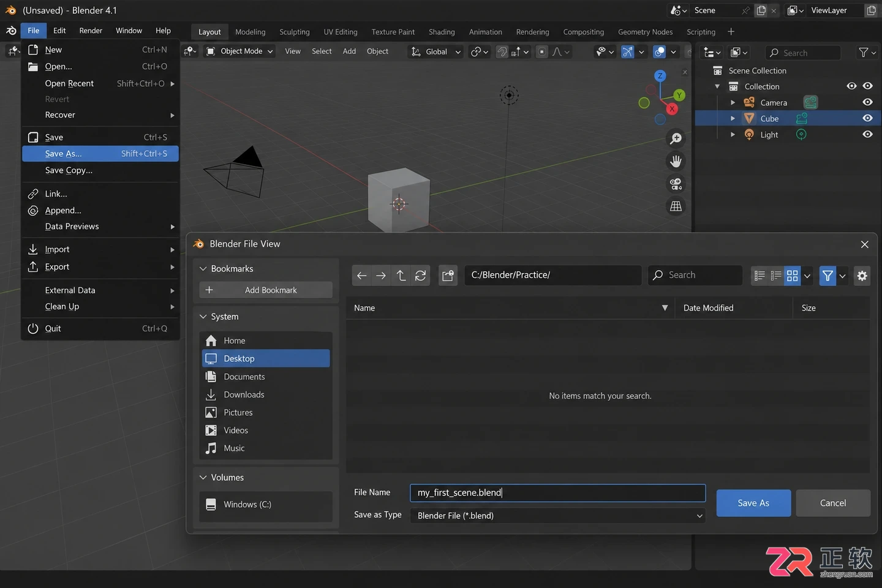Open the Export submenu
This screenshot has width=882, height=588.
click(100, 267)
